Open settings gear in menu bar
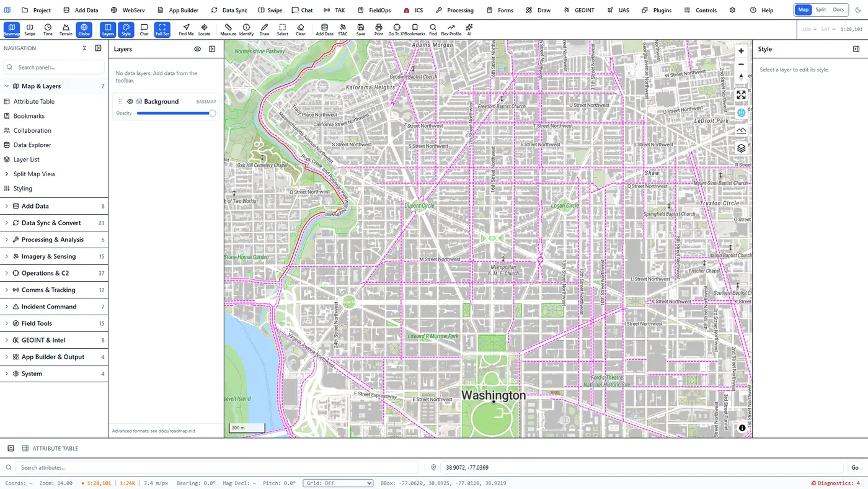The width and height of the screenshot is (868, 489). click(732, 10)
